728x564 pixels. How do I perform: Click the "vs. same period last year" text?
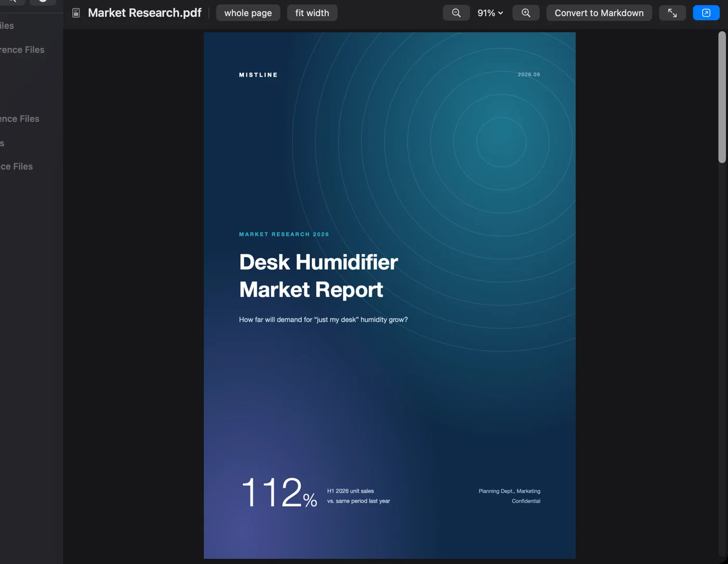358,501
